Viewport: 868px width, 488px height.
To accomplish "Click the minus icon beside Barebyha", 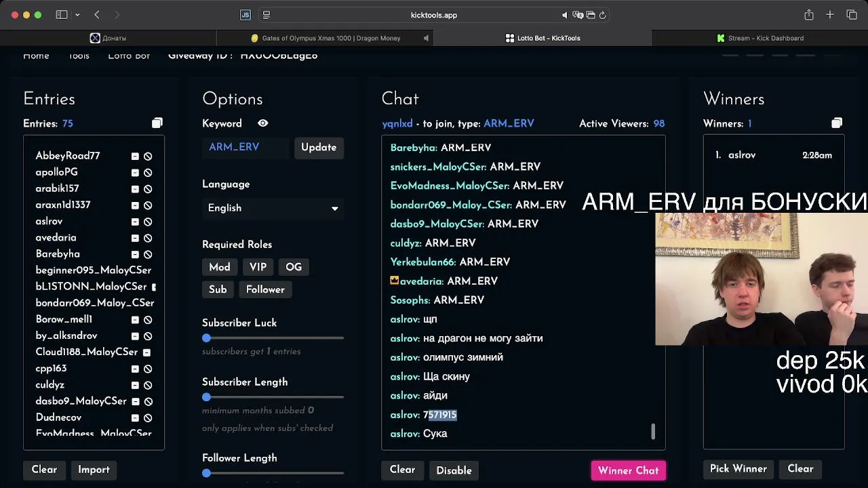I will (x=135, y=254).
